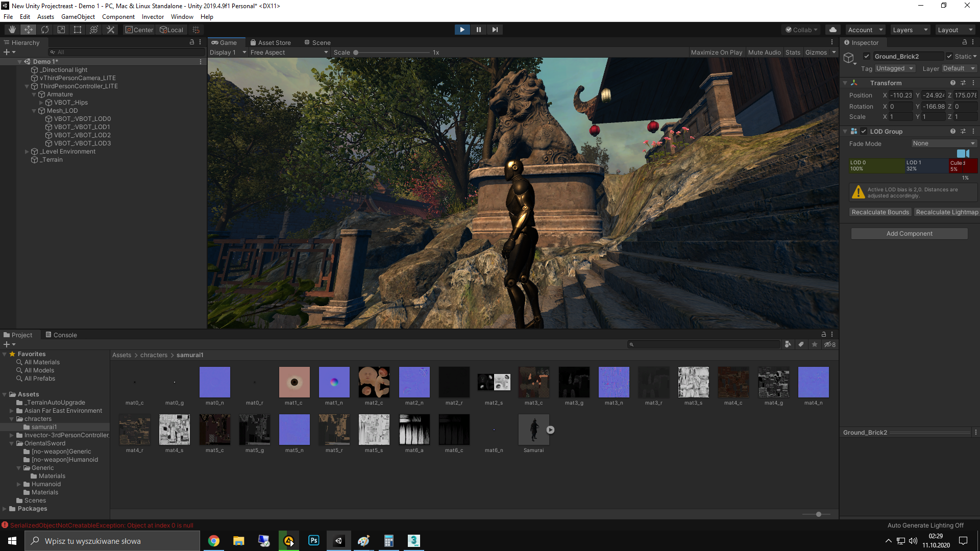Screen dimensions: 980x551
Task: Open the Free Aspect dropdown
Action: [x=289, y=52]
